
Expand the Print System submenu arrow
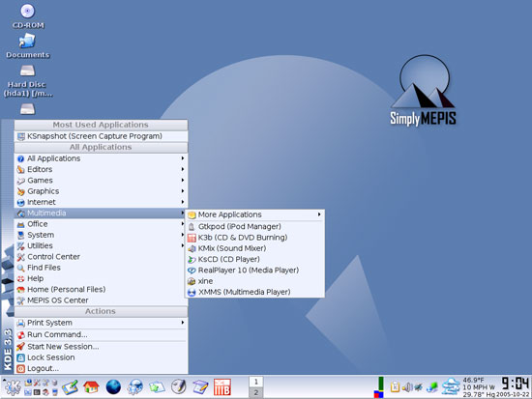coord(183,323)
